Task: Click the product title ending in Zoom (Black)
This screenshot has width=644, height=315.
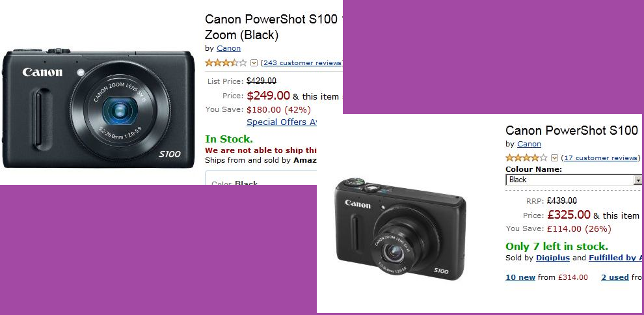Action: tap(271, 27)
